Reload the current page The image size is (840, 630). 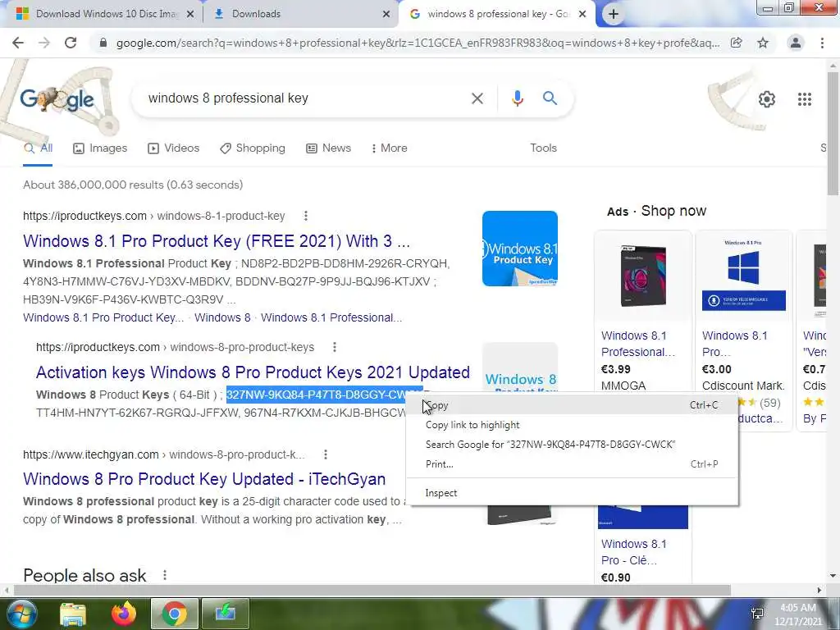[71, 43]
